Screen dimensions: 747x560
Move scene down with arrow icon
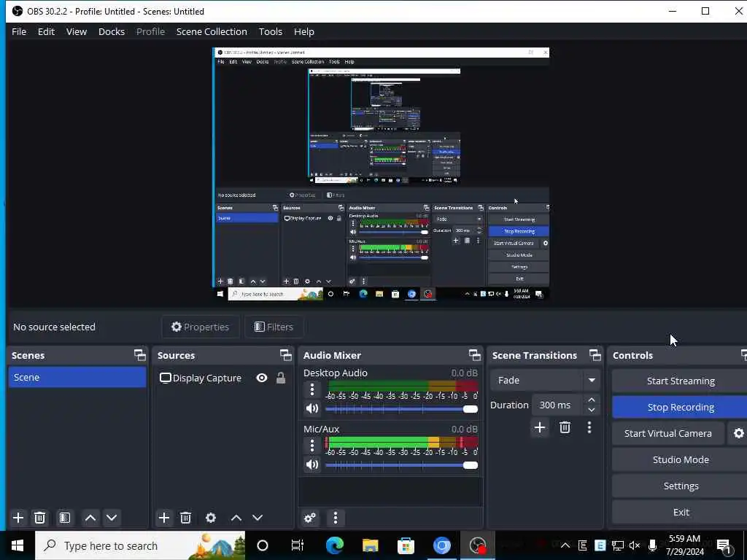[112, 518]
